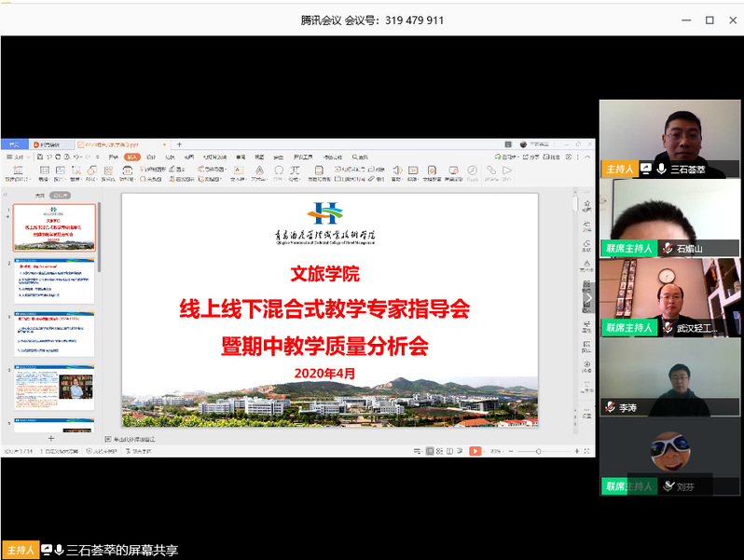744x560 pixels.
Task: Select the highlighted orange ribbon tab
Action: [x=132, y=157]
